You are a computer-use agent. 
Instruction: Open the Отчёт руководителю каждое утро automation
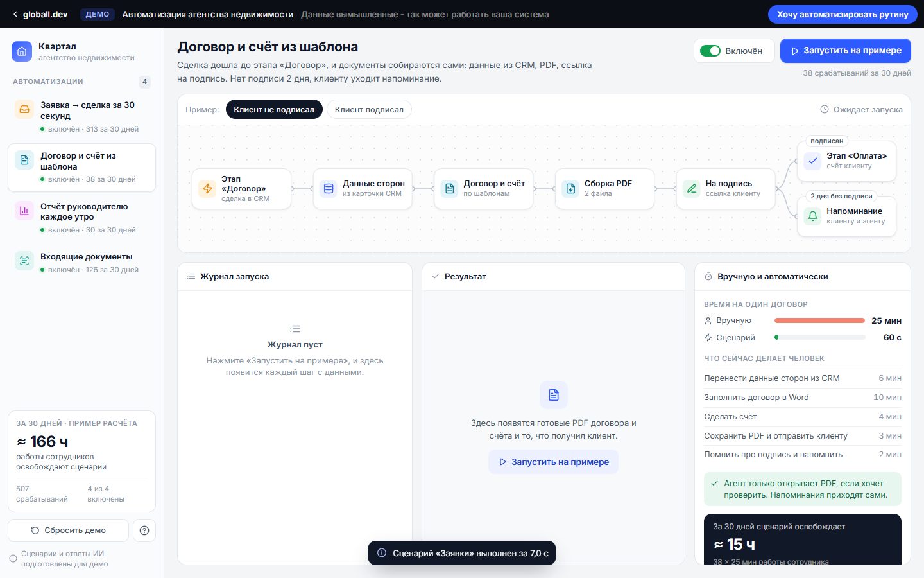[x=81, y=218]
